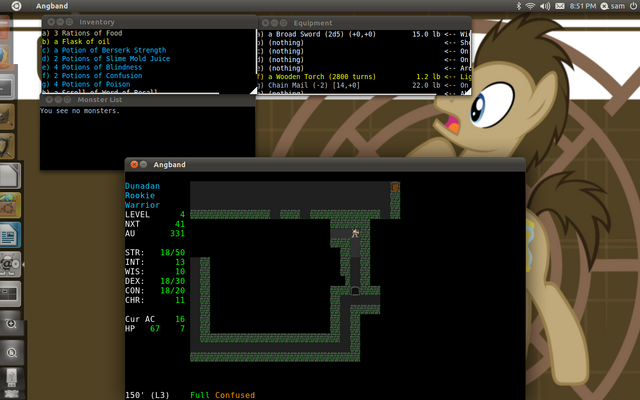Open the Bluetooth indicator in the top panel
Image resolution: width=640 pixels, height=400 pixels.
519,6
